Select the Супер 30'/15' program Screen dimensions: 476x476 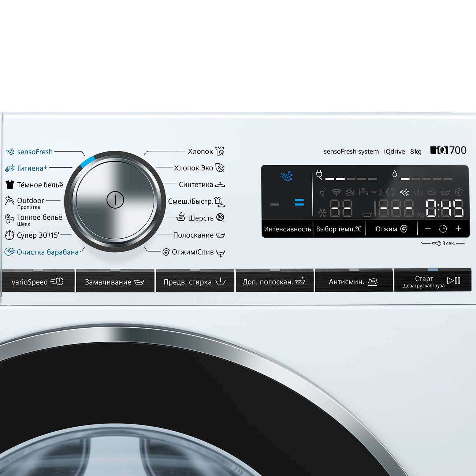(x=38, y=235)
